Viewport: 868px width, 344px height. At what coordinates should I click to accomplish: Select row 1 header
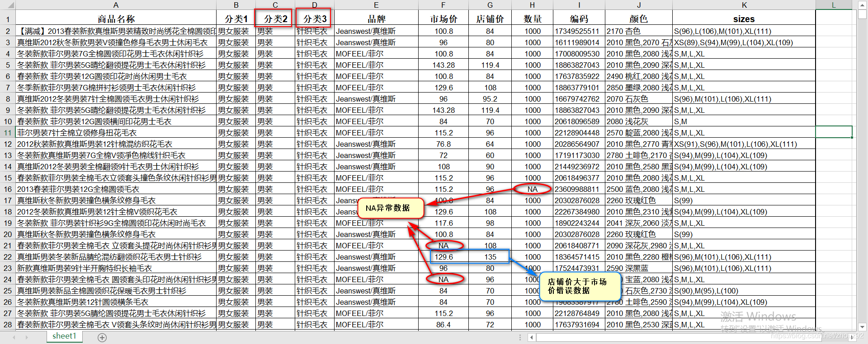8,19
